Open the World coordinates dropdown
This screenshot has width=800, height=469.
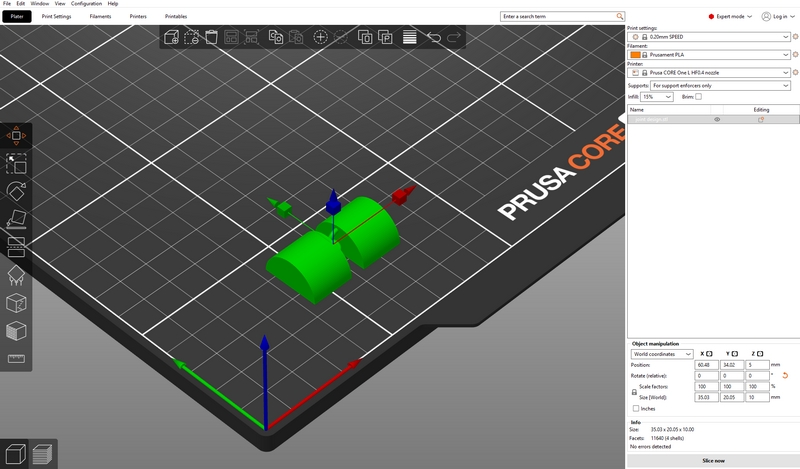pos(662,354)
